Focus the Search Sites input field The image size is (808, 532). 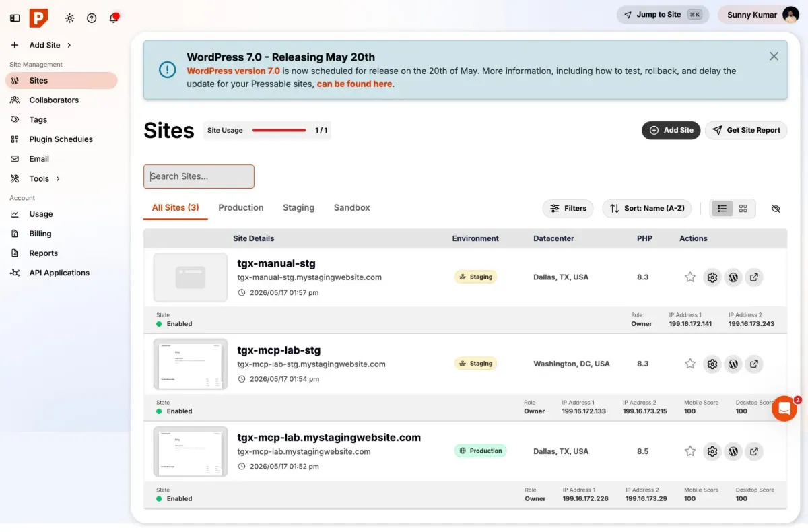click(x=199, y=176)
